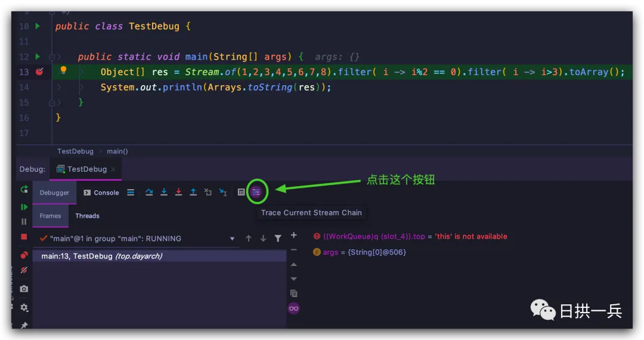The width and height of the screenshot is (644, 340).
Task: Click TestDebug in the editor breadcrumb
Action: pyautogui.click(x=75, y=151)
